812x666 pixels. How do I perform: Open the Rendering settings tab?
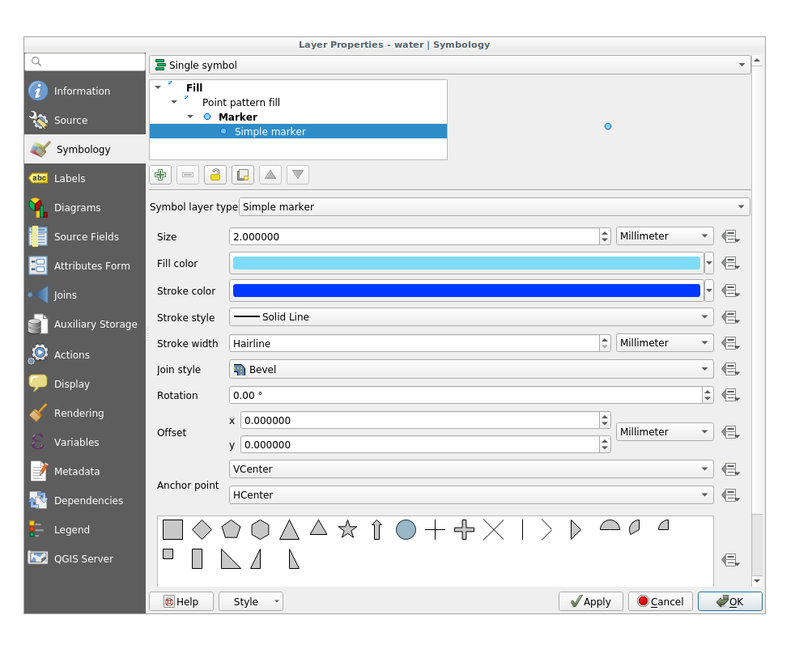point(79,414)
